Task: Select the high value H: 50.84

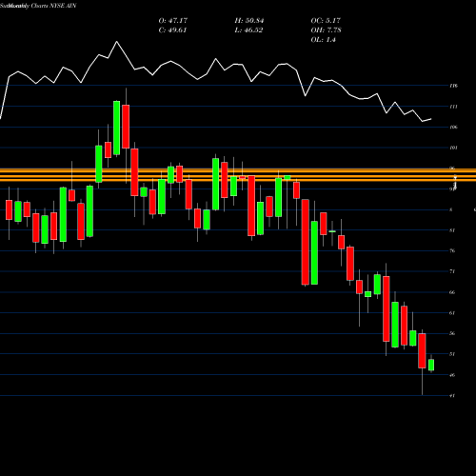Action: coord(249,20)
